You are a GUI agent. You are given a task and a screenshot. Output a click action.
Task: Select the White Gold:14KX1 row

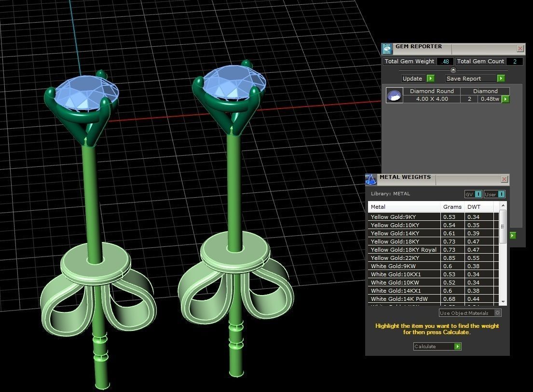click(x=433, y=291)
